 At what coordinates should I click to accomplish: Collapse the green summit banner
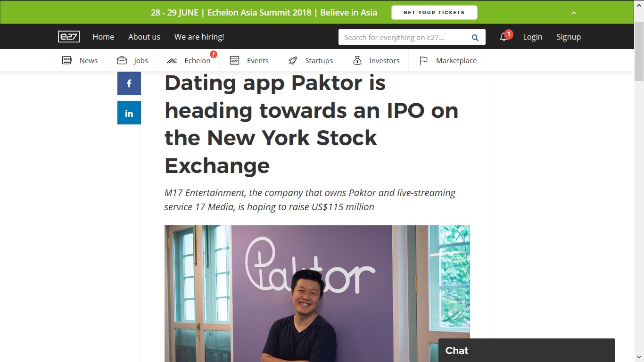click(574, 13)
